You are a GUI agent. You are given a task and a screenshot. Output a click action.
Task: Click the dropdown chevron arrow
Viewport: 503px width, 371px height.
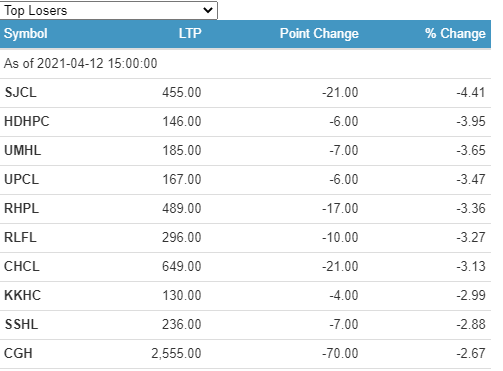point(208,10)
